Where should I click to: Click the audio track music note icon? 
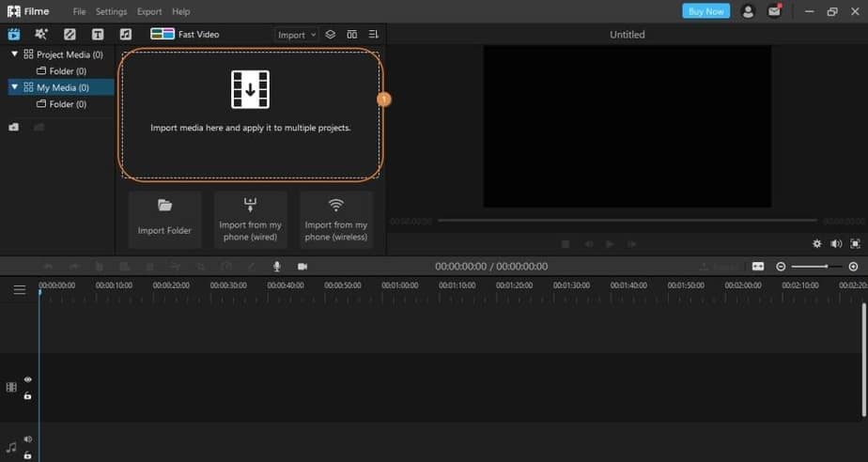pos(11,447)
